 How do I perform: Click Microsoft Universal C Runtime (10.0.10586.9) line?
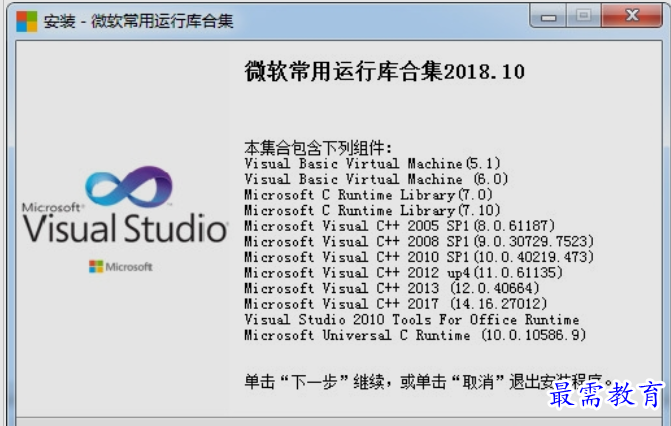(x=415, y=335)
